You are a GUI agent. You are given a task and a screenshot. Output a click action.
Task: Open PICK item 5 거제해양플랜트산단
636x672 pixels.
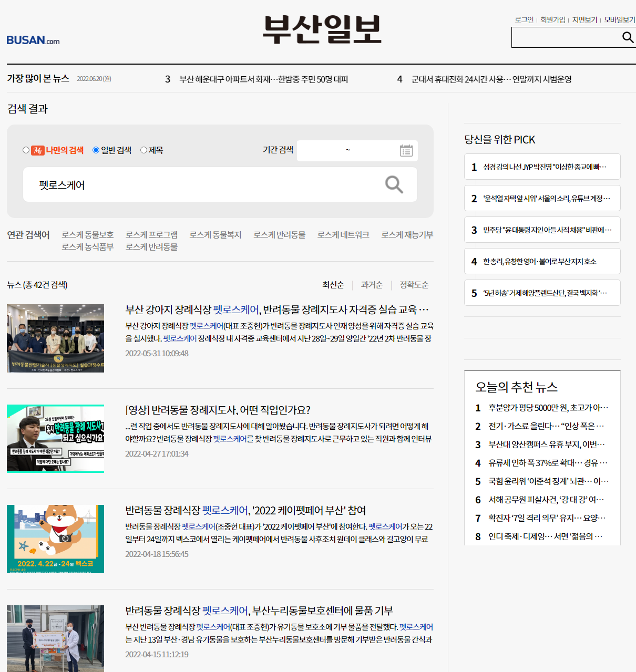542,293
